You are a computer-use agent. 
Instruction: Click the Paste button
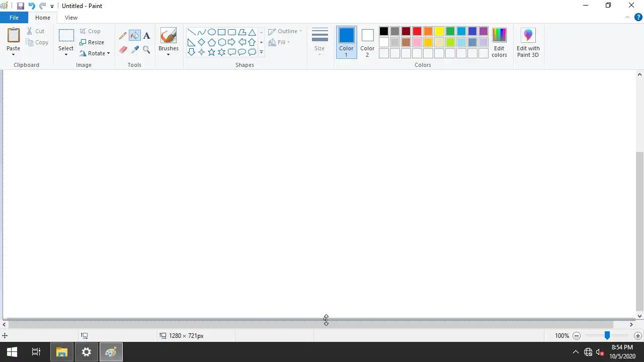(13, 36)
